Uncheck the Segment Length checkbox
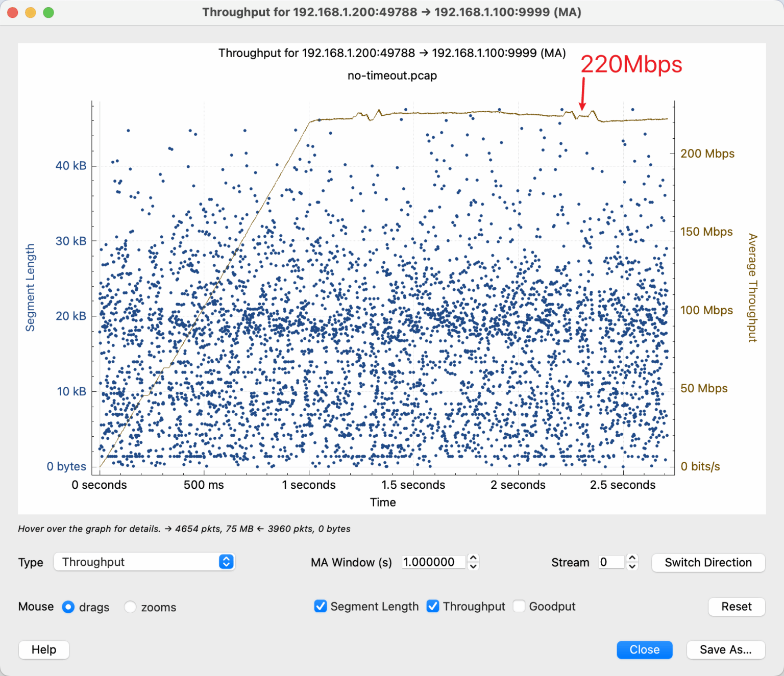Screen dimensions: 784x676 tap(321, 606)
